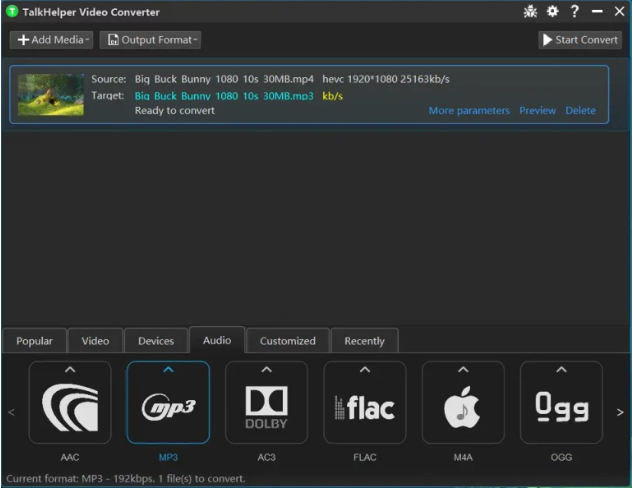Click the TalkHelper green logo icon
The image size is (633, 488).
pyautogui.click(x=12, y=11)
